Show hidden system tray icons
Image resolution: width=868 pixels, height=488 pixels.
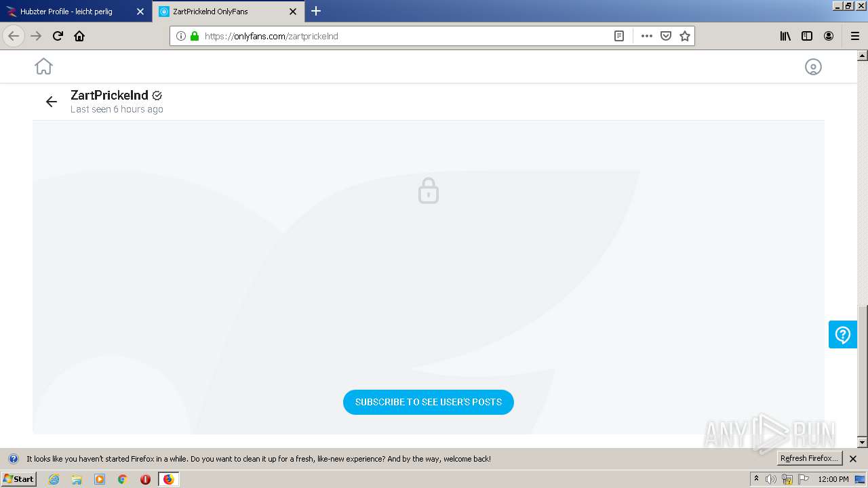click(756, 479)
